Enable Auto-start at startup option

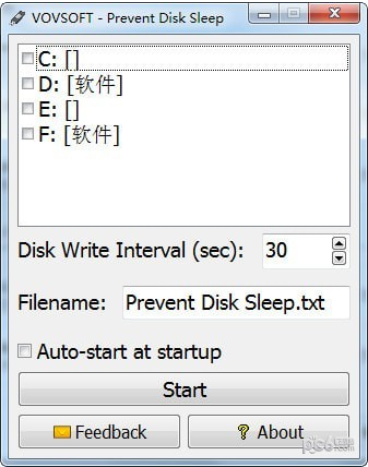pyautogui.click(x=25, y=351)
